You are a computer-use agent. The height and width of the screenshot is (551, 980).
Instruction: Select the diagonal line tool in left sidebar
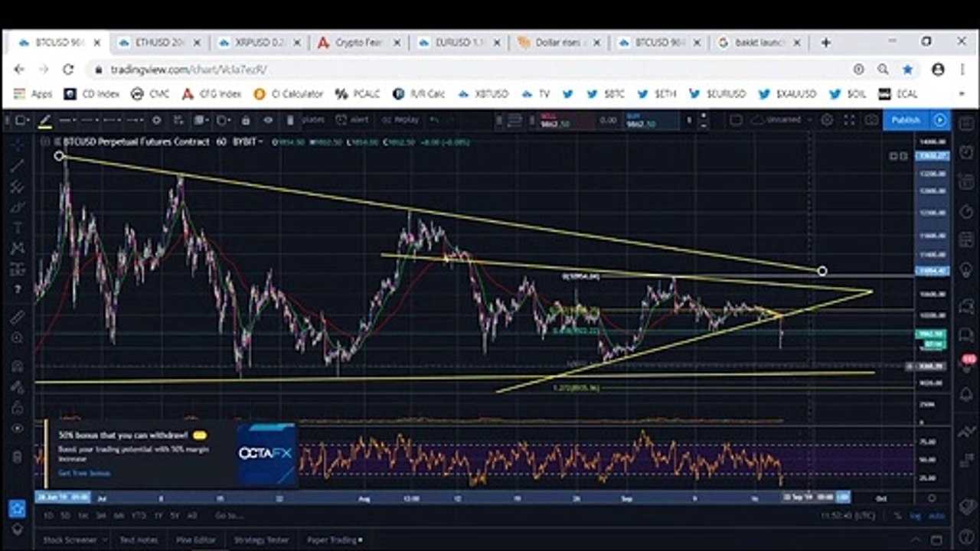click(x=17, y=165)
